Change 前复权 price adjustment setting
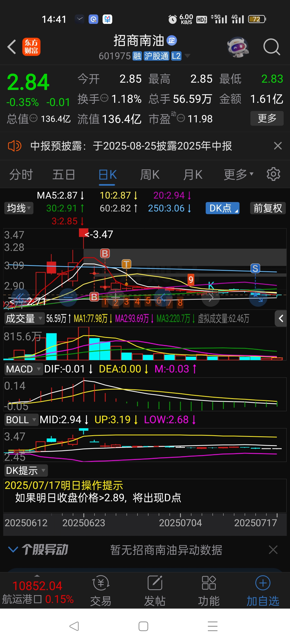290x644 pixels. [268, 208]
